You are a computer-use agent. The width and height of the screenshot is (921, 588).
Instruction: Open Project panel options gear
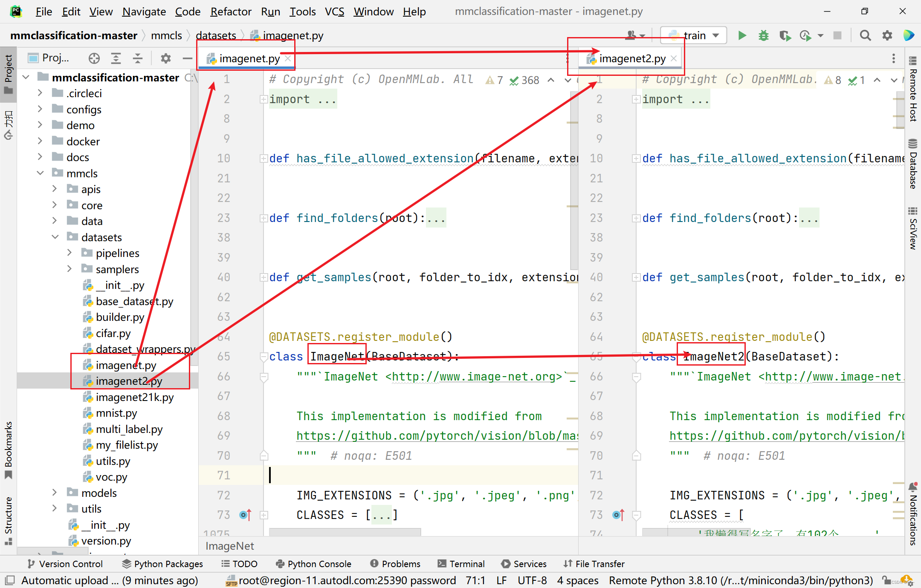165,58
